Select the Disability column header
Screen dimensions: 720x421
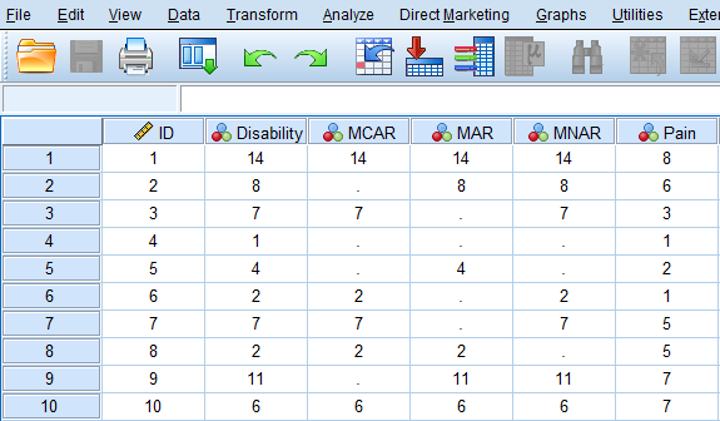pyautogui.click(x=255, y=132)
